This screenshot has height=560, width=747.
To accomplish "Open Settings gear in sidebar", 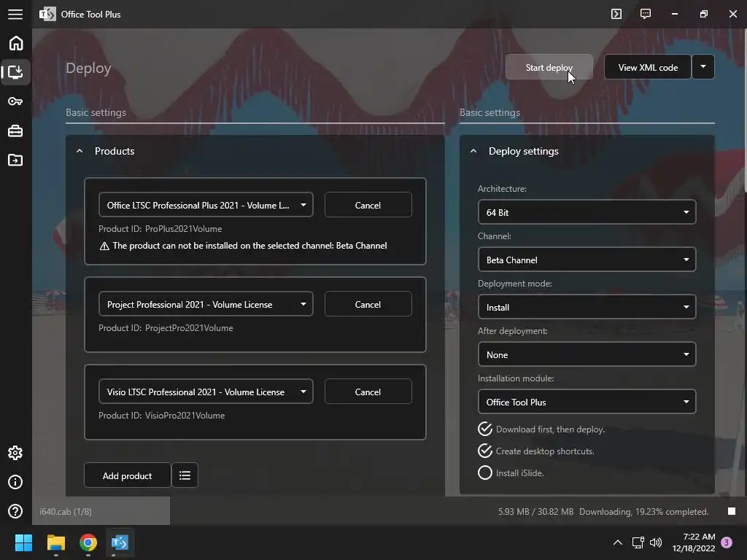I will pyautogui.click(x=15, y=453).
